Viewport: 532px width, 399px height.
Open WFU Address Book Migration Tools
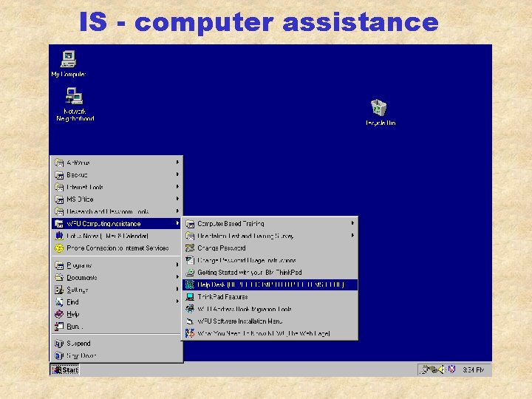click(270, 309)
